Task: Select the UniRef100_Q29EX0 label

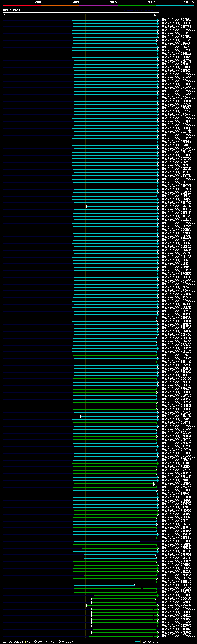Action: coord(177,358)
